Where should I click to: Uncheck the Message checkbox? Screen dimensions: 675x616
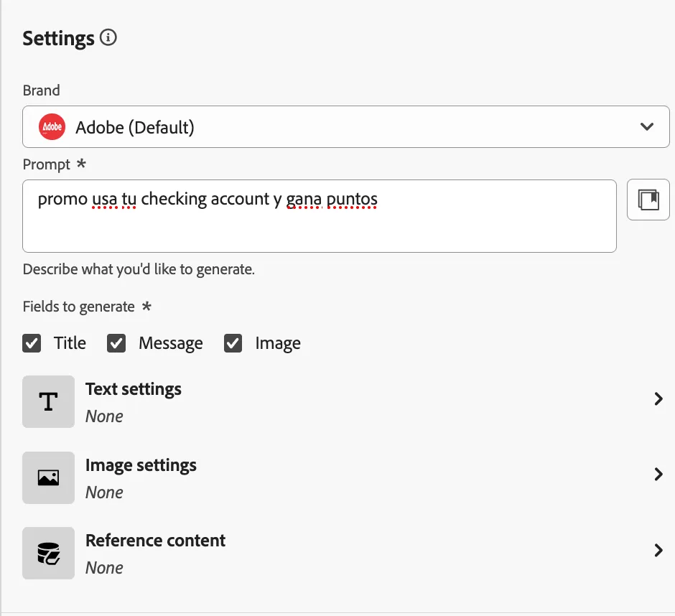click(x=116, y=343)
